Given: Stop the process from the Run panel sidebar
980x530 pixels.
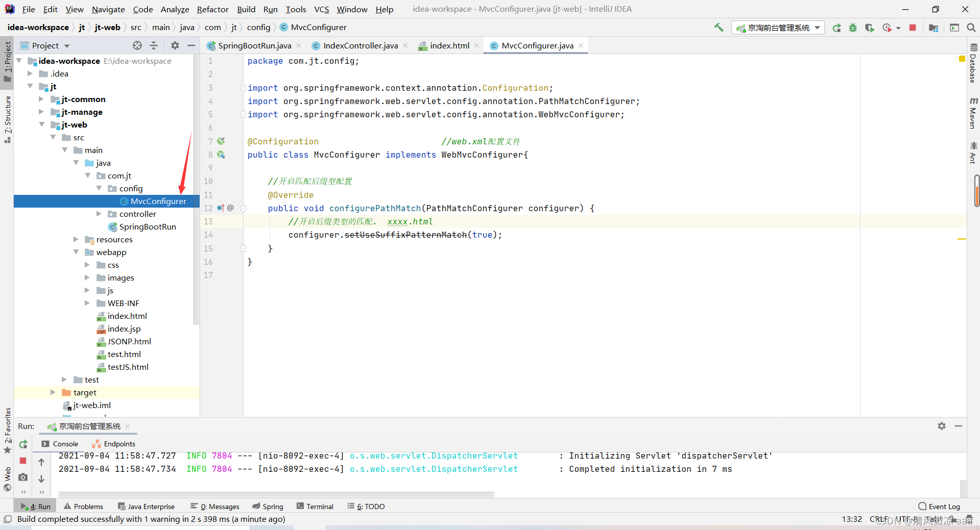Looking at the screenshot, I should 23,461.
